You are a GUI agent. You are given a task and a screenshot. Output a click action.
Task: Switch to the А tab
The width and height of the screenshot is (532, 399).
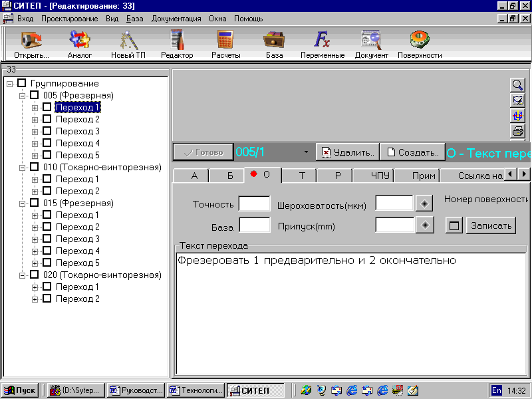click(x=192, y=176)
